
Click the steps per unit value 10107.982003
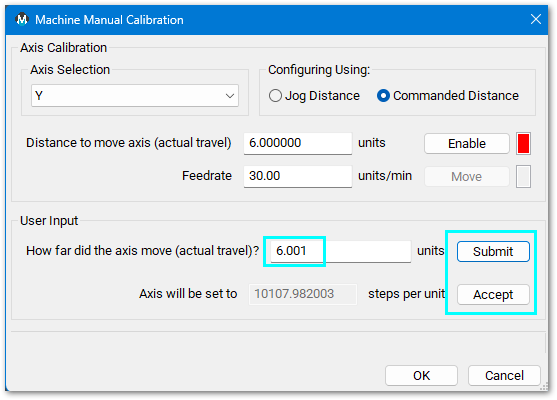click(x=303, y=294)
